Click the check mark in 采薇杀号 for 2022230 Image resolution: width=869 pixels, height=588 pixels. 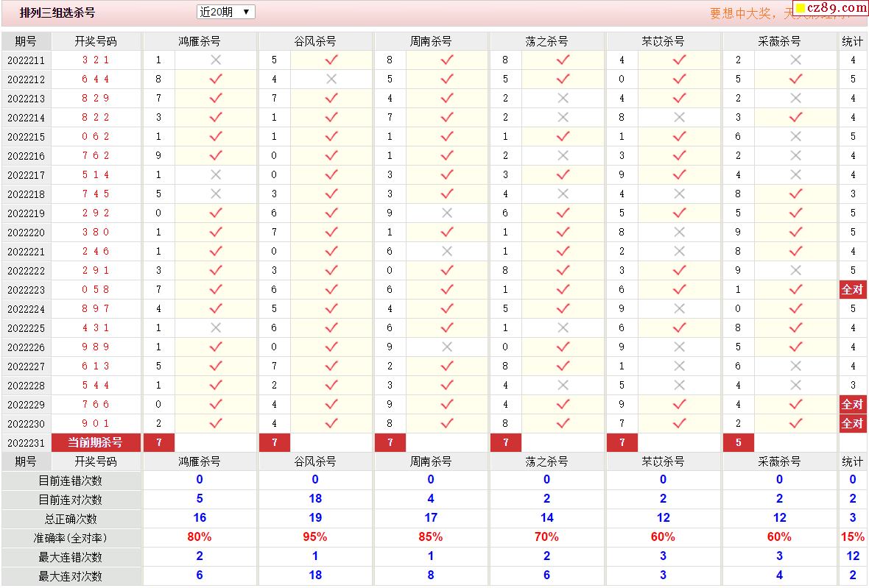(x=796, y=423)
